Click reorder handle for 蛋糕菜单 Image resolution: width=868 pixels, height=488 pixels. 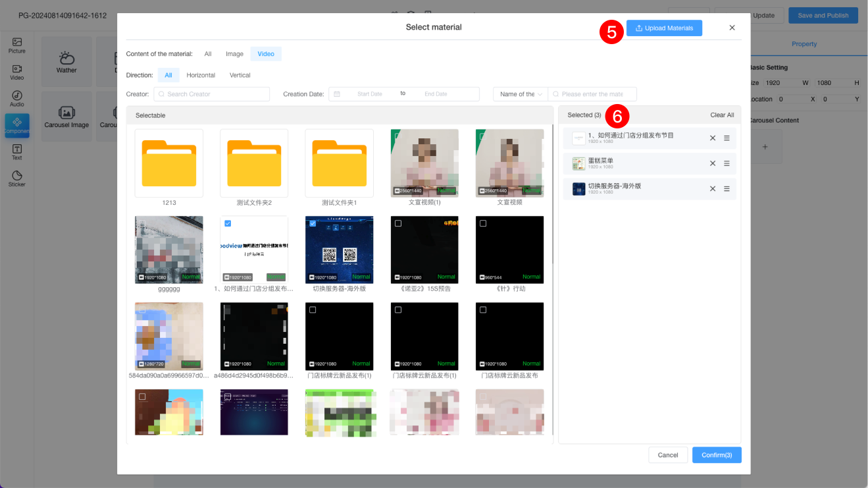coord(727,163)
